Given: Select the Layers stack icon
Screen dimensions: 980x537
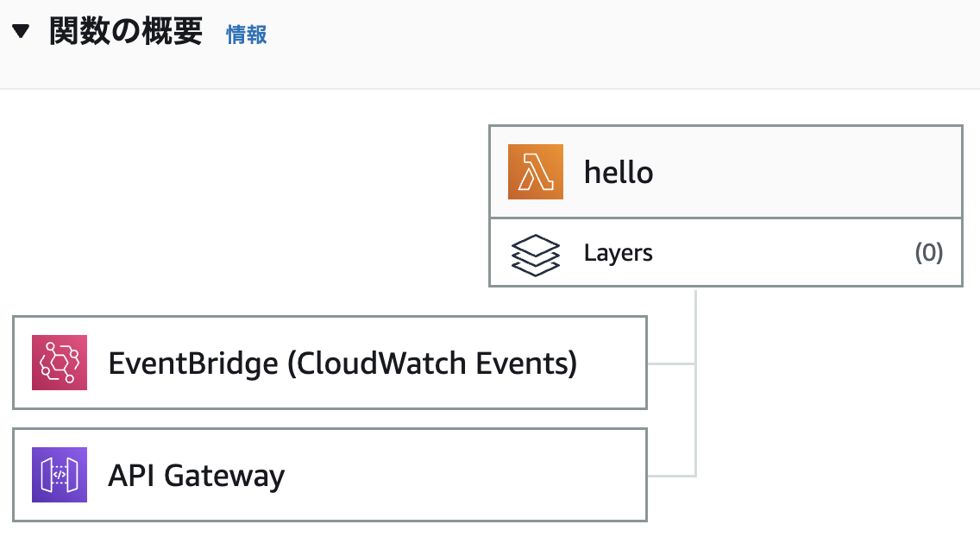Looking at the screenshot, I should 535,252.
